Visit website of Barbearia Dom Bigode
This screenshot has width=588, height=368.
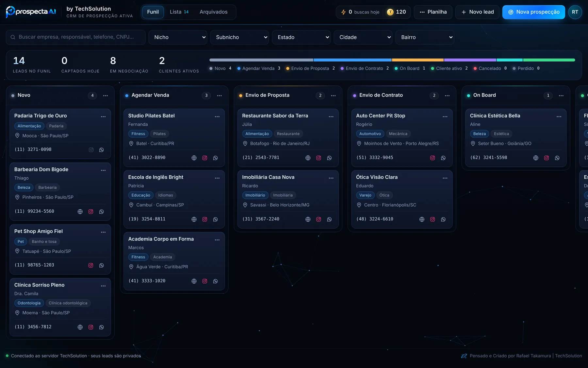pos(80,212)
